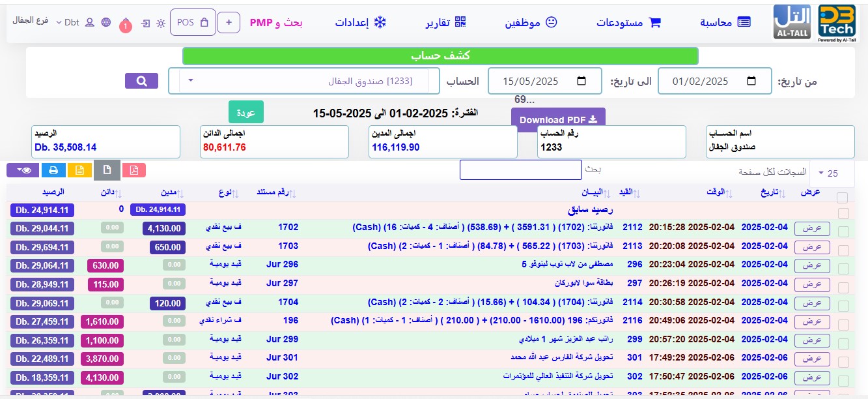
Task: Click the green عودة back button
Action: click(x=245, y=113)
